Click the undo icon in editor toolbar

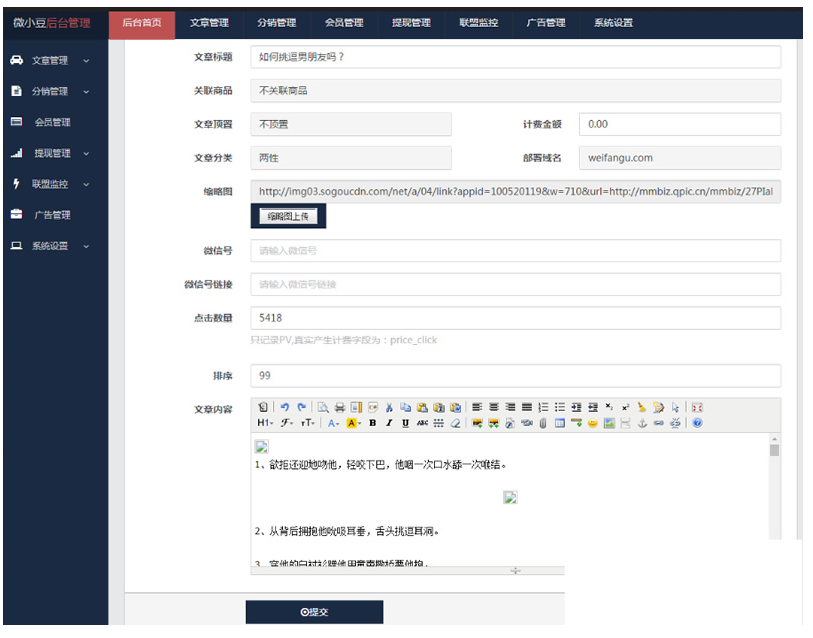[284, 407]
